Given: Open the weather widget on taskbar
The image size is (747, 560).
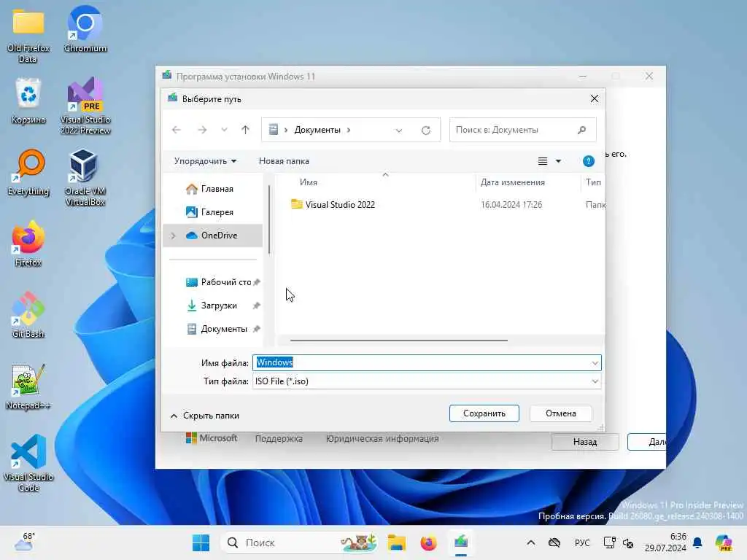Looking at the screenshot, I should (24, 542).
